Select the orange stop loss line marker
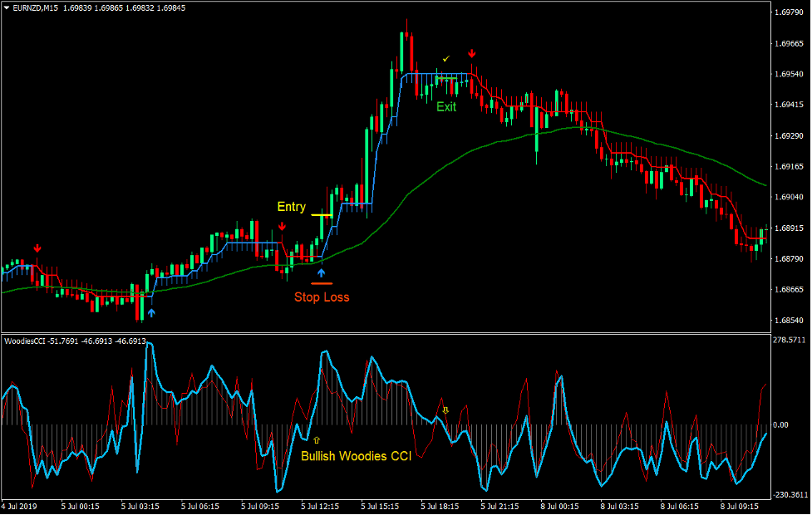The image size is (812, 515). tap(322, 284)
